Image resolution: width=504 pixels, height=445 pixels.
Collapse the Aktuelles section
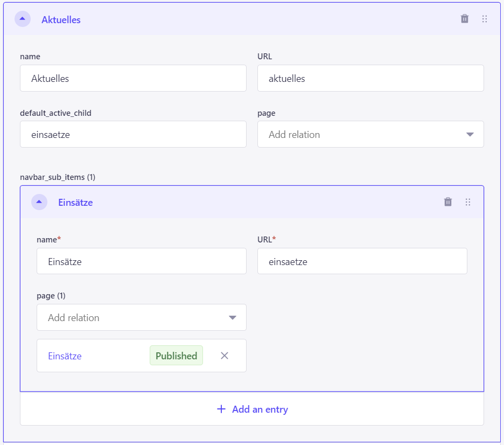(23, 19)
